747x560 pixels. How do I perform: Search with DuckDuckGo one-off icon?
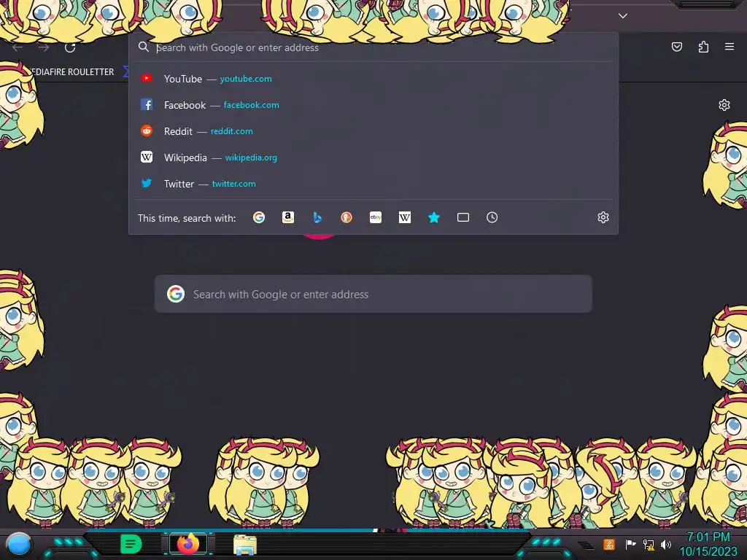point(347,217)
